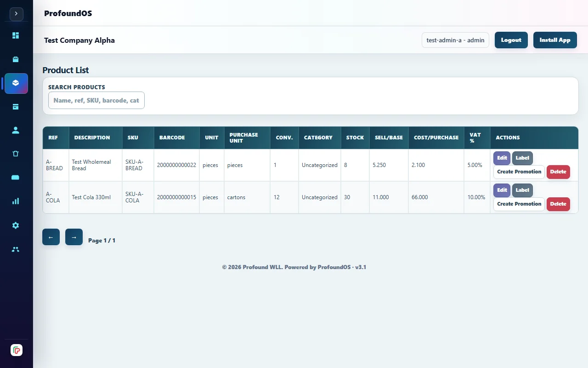Viewport: 588px width, 368px height.
Task: Click barcode 2000000000022 cell
Action: click(176, 165)
